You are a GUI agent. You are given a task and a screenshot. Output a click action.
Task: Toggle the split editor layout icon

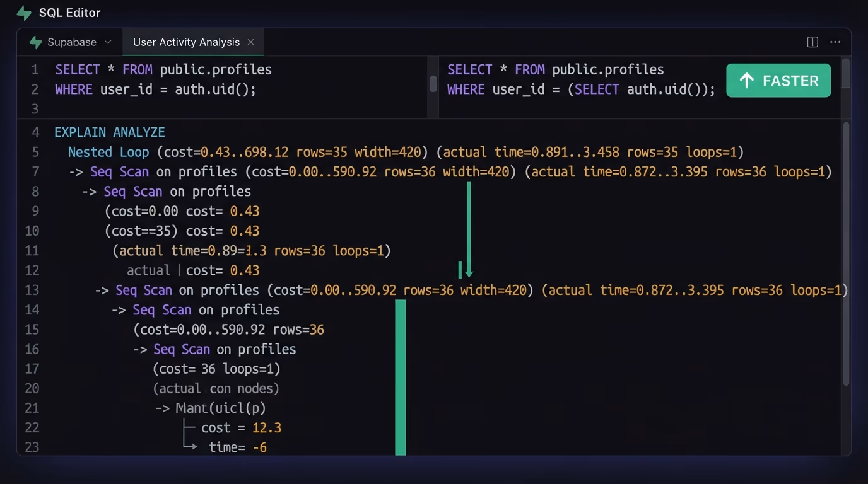click(812, 42)
